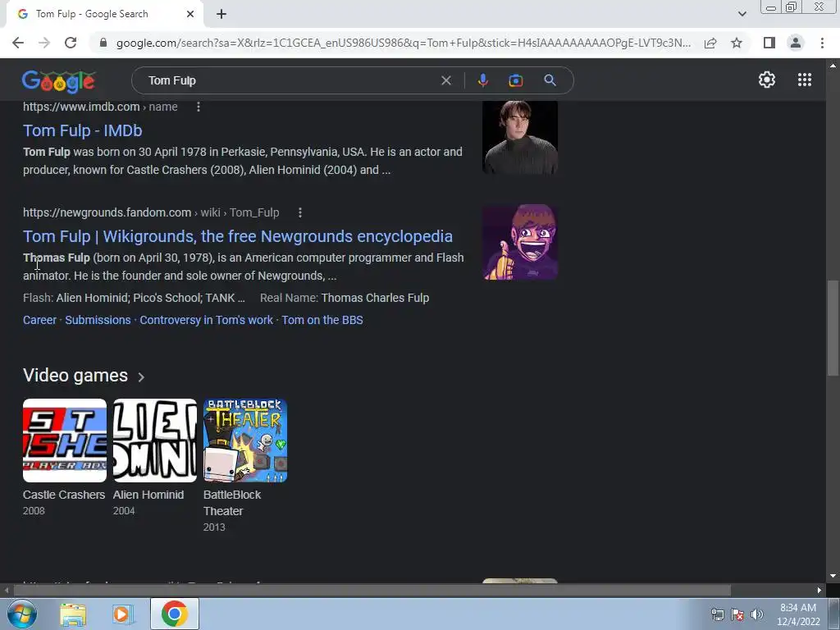Click the BattleBlock Theater title text
This screenshot has width=840, height=630.
232,503
